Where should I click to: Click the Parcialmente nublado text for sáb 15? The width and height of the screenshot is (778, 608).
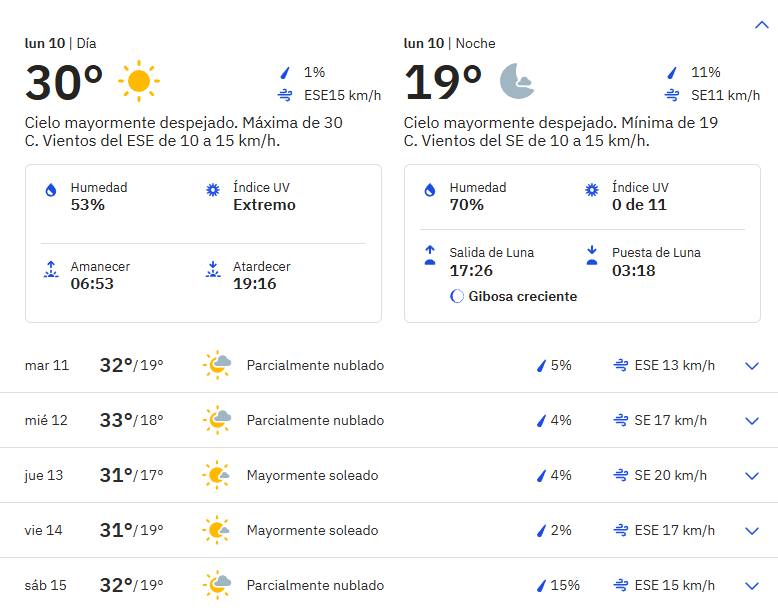[316, 586]
